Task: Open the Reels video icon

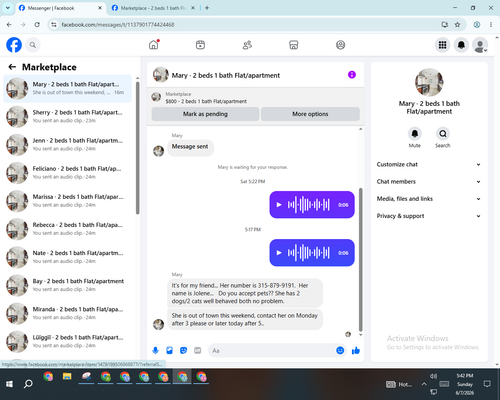Action: pos(200,45)
